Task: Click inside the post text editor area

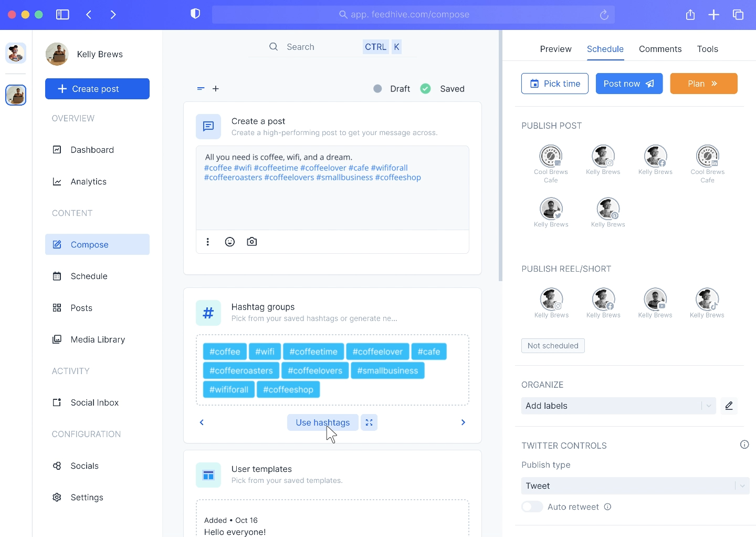Action: [332, 188]
